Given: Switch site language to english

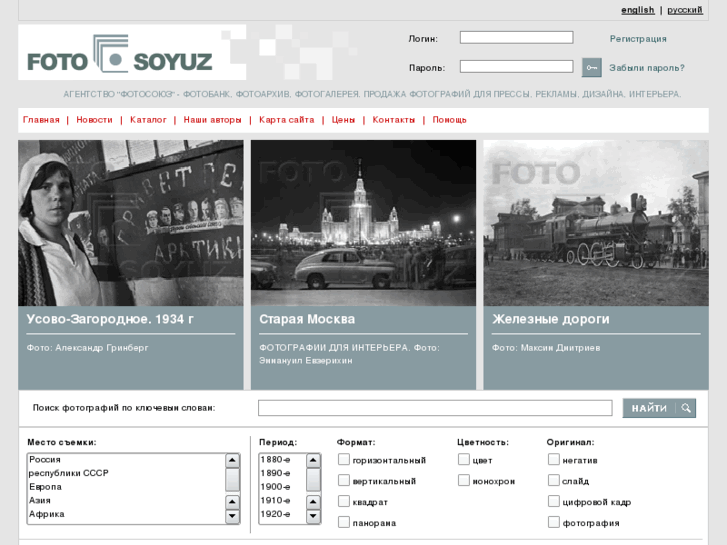Looking at the screenshot, I should (x=638, y=10).
